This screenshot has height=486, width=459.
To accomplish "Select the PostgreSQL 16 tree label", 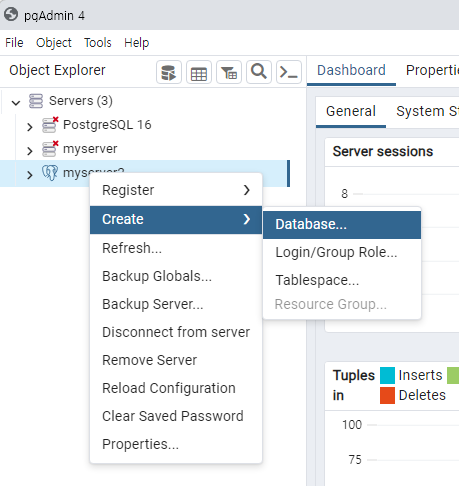I will 107,125.
